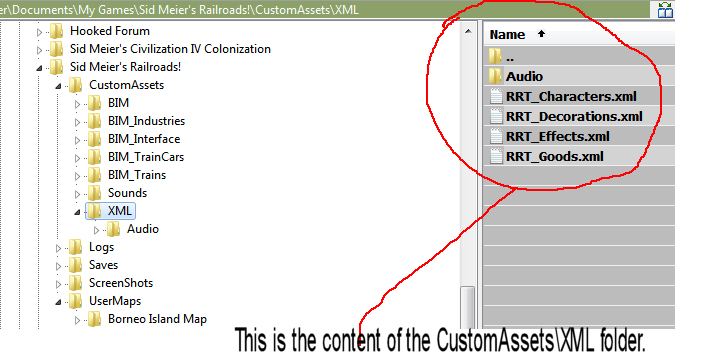Select the RRT_Decorations.xml file

[x=574, y=116]
